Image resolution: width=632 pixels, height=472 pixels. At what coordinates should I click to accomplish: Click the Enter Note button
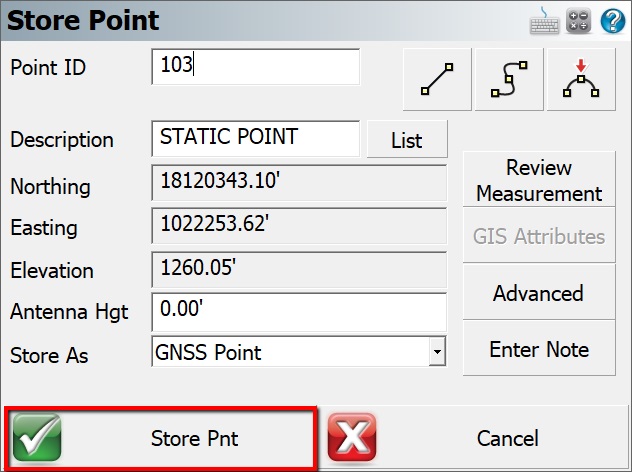pyautogui.click(x=538, y=350)
